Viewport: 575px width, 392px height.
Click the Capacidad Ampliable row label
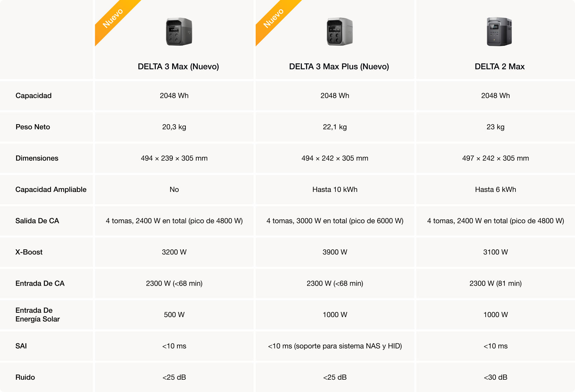(51, 190)
